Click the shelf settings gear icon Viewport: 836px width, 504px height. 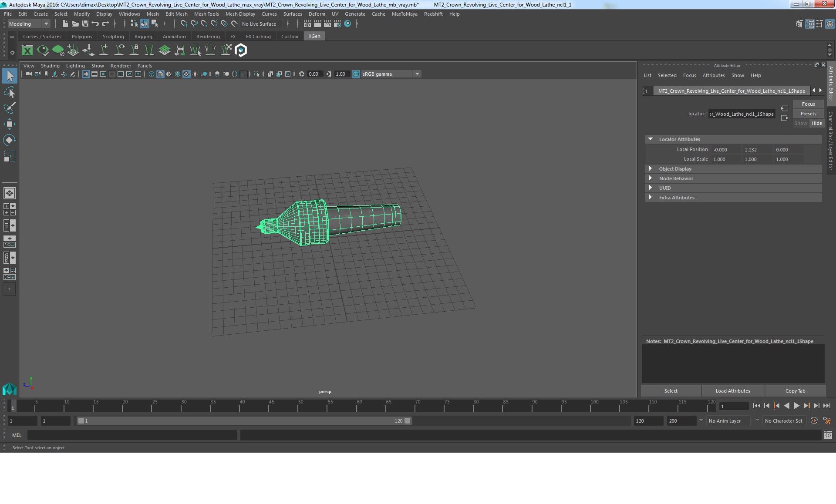point(12,53)
